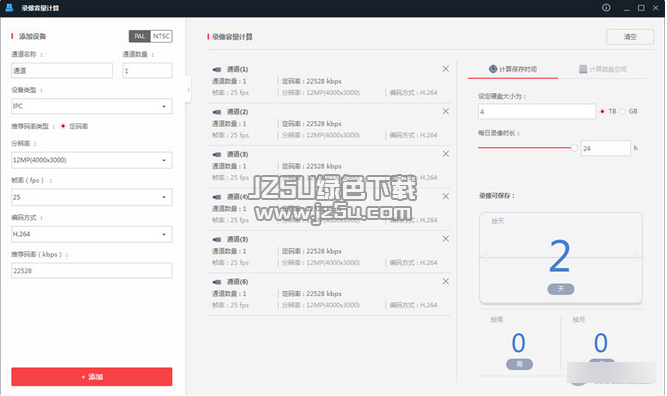Click the 录像容量计算 section heading

tap(232, 37)
